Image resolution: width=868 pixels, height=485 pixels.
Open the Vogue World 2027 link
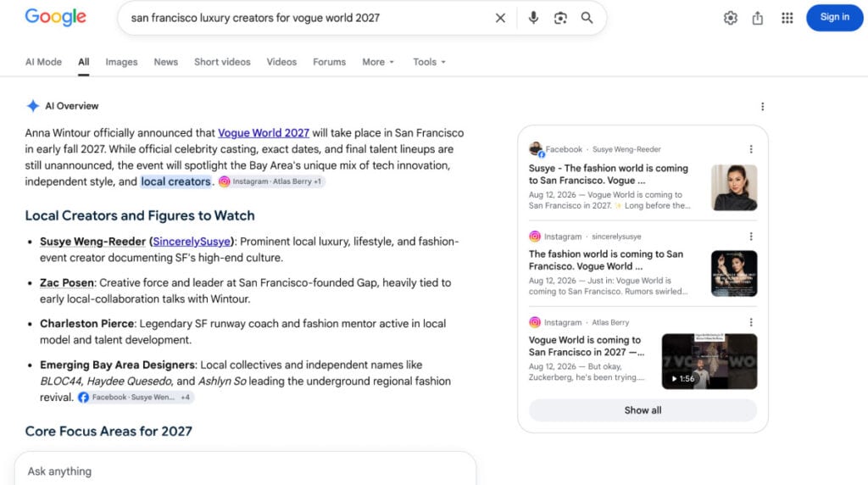click(264, 133)
